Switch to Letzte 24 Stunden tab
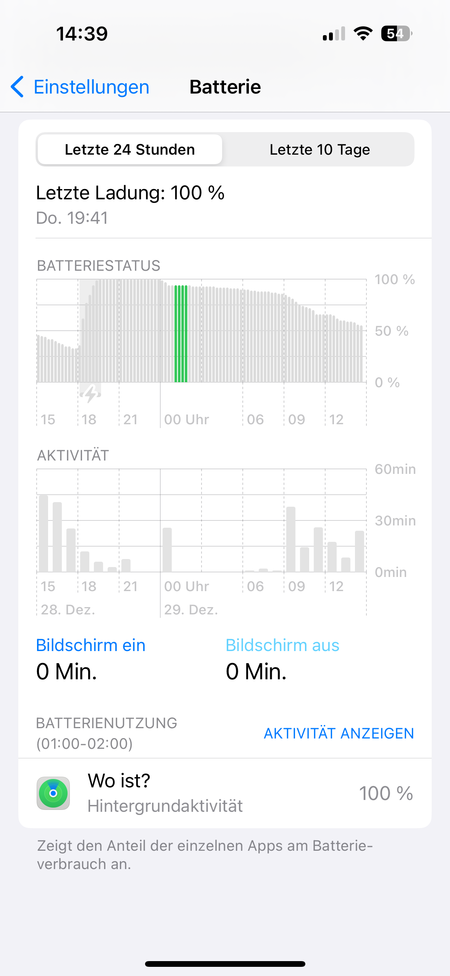The width and height of the screenshot is (450, 976). [x=129, y=150]
